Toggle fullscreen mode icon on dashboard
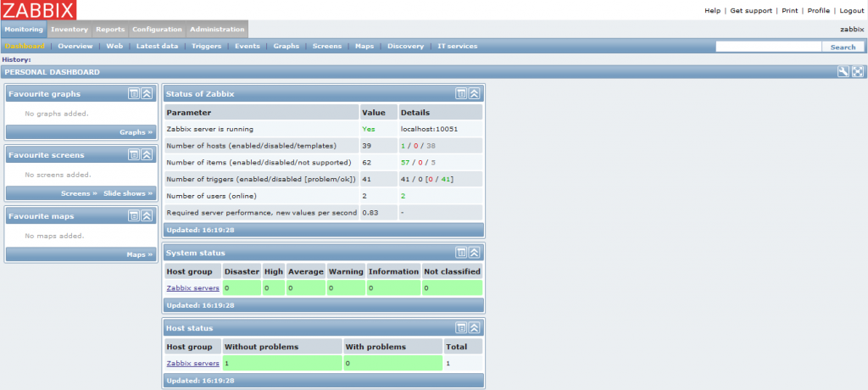The height and width of the screenshot is (390, 868). point(858,72)
